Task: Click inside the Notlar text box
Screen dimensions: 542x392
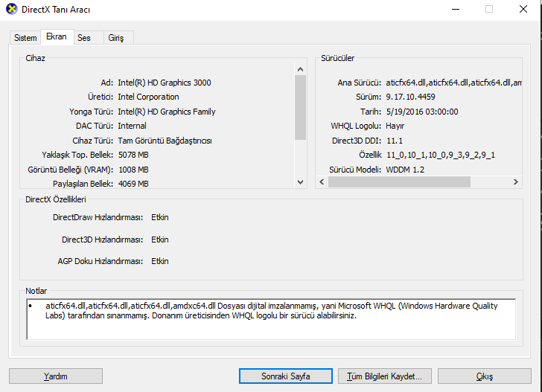Action: tap(271, 319)
